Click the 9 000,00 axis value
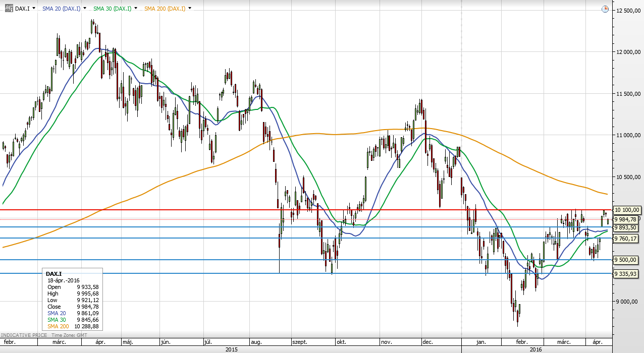 [626, 302]
